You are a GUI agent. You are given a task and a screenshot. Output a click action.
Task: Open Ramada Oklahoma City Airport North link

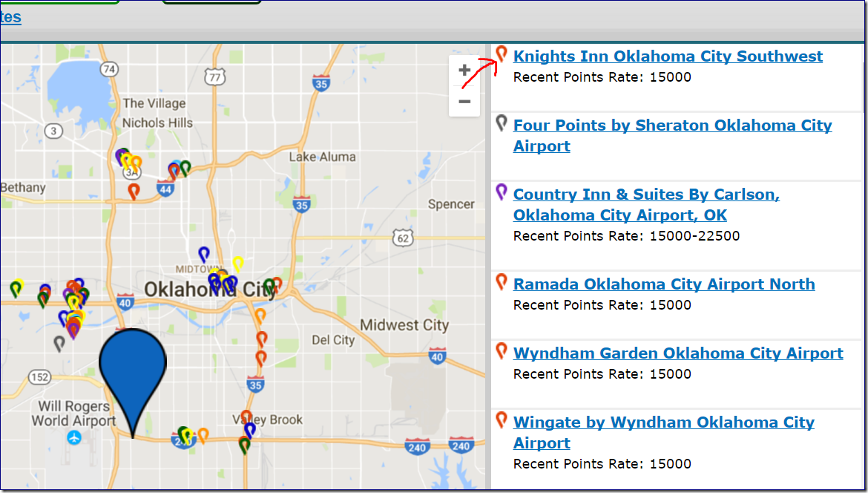664,284
